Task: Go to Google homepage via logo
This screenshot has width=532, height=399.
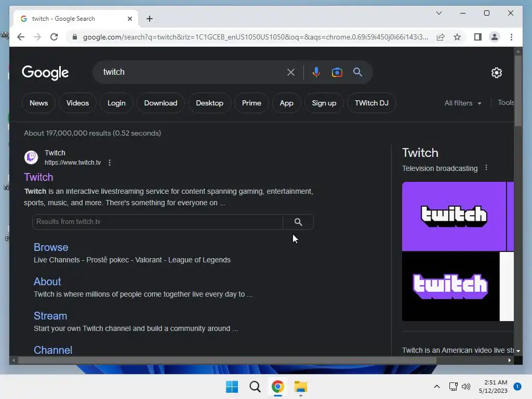Action: pos(45,73)
